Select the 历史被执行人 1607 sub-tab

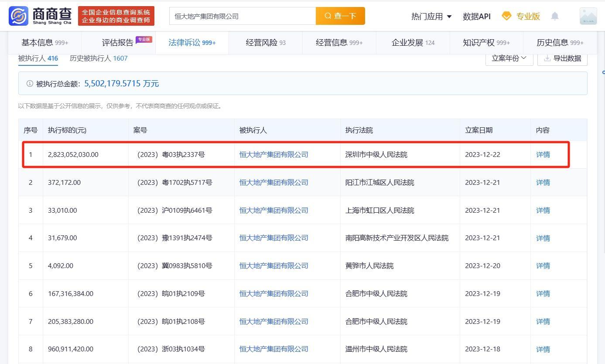point(99,58)
